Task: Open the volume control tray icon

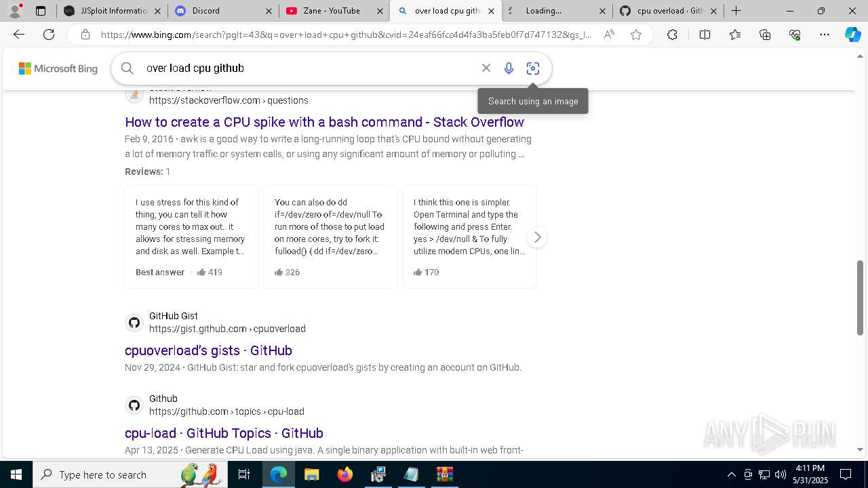Action: [x=780, y=474]
